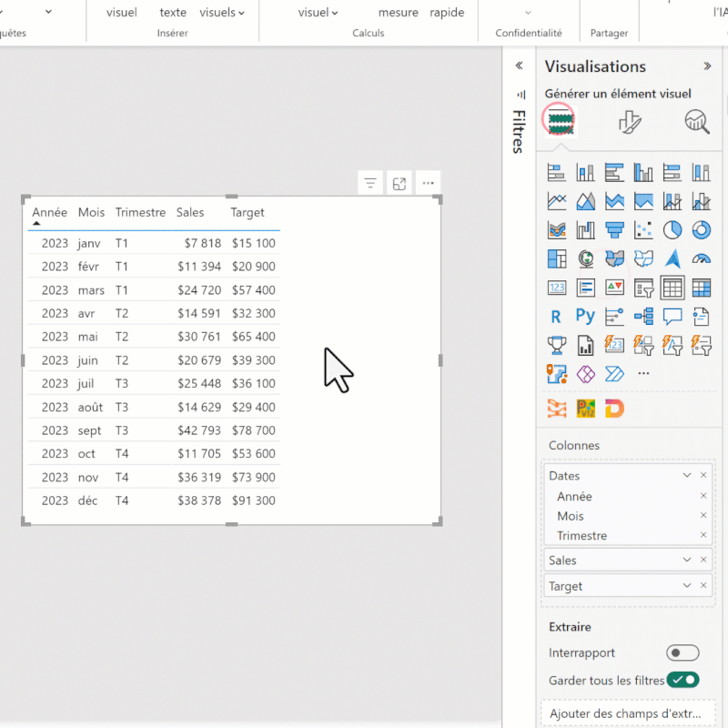Click the août month cell
The width and height of the screenshot is (728, 728).
click(90, 407)
